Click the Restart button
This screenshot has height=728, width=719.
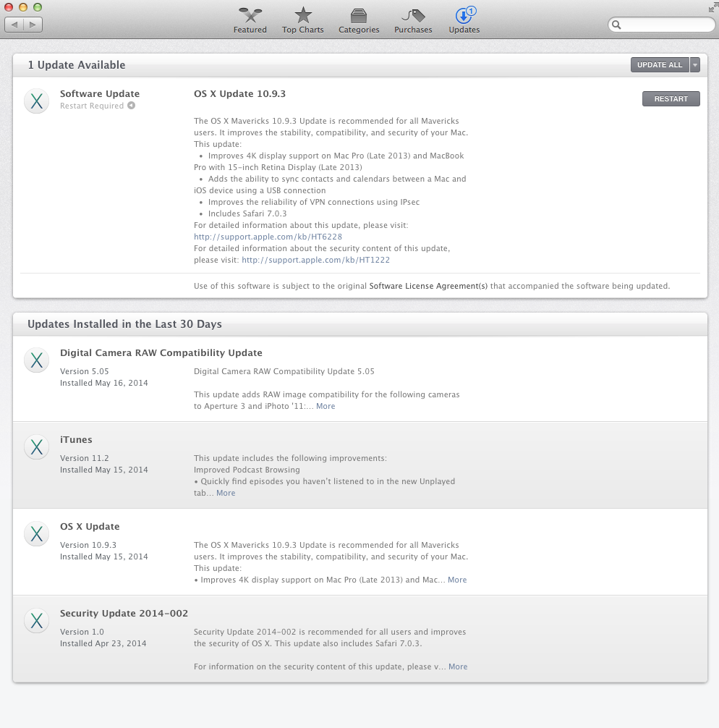pyautogui.click(x=671, y=99)
